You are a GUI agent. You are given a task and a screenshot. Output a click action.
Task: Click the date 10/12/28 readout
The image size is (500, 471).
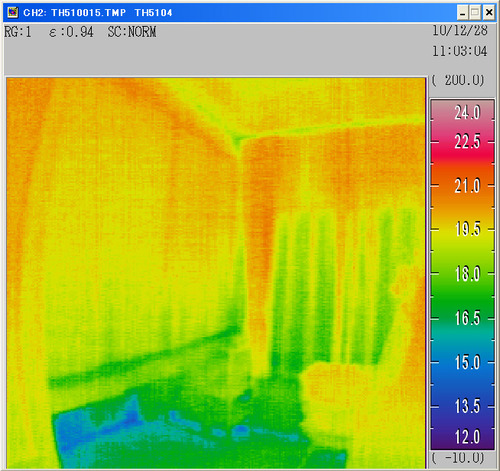click(460, 31)
